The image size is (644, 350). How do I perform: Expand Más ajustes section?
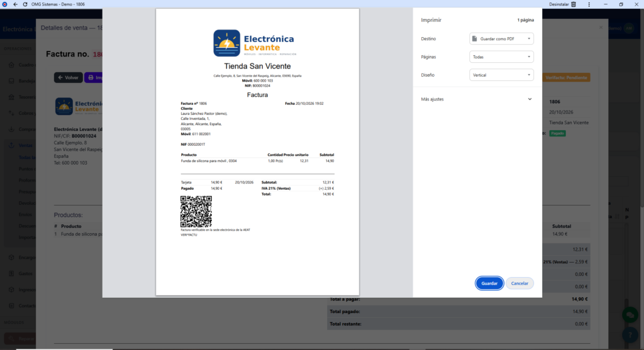click(477, 99)
